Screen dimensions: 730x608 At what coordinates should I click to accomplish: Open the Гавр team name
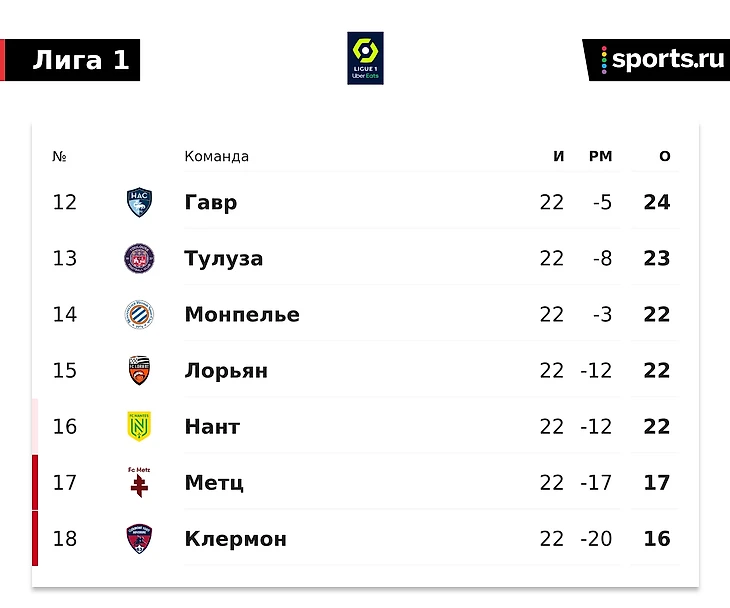tap(211, 202)
